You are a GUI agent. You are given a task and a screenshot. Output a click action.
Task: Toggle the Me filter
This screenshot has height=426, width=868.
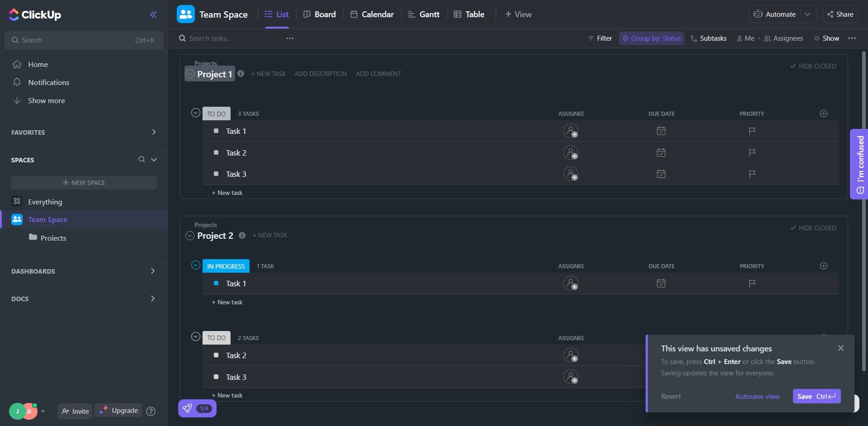pyautogui.click(x=745, y=38)
